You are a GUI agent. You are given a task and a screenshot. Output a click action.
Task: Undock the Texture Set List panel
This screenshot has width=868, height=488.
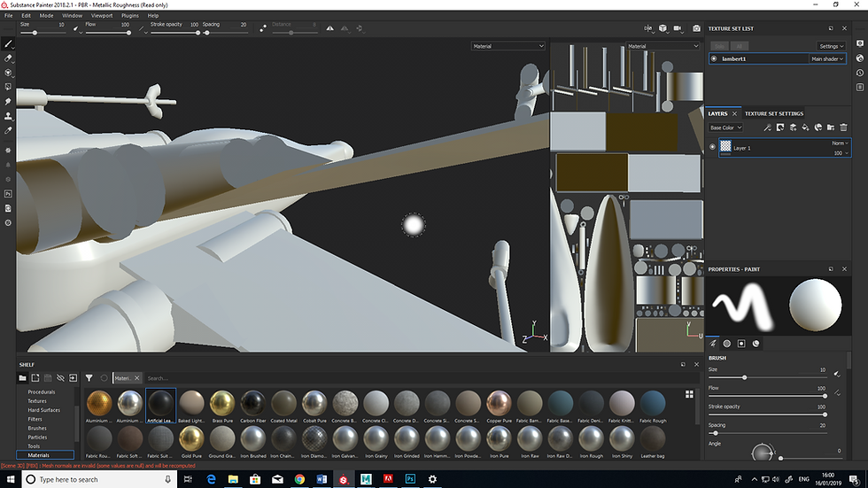(x=831, y=28)
